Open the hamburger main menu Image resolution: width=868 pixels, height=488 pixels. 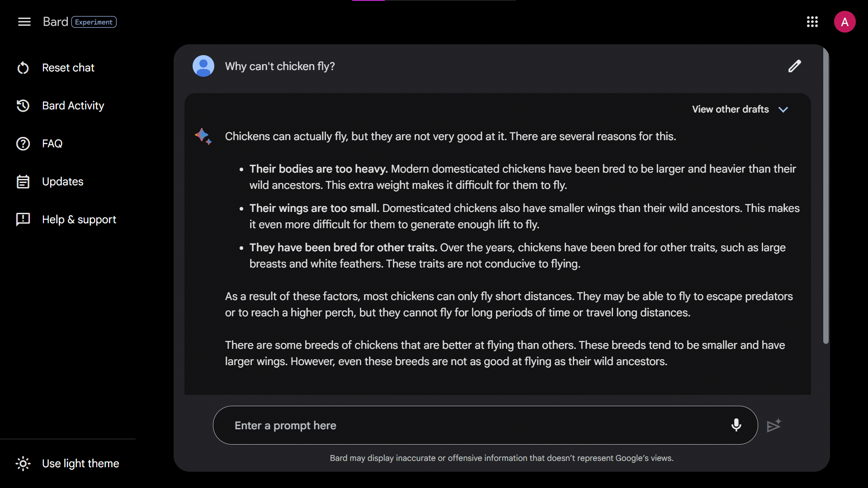click(x=24, y=22)
